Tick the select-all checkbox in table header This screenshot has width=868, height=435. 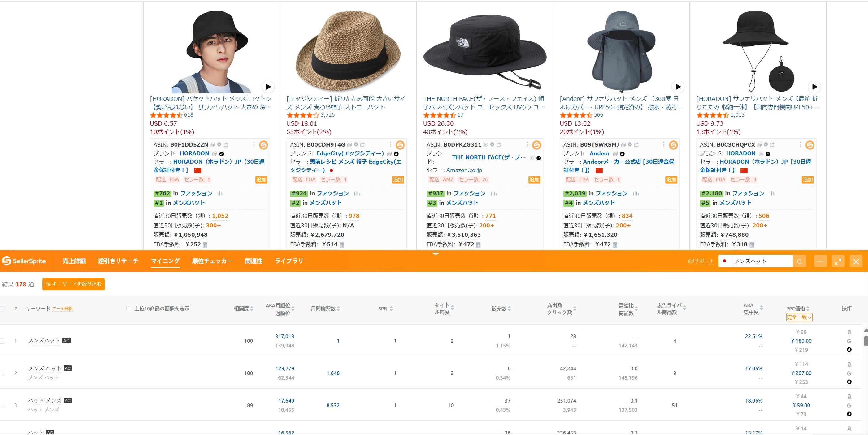click(2, 309)
